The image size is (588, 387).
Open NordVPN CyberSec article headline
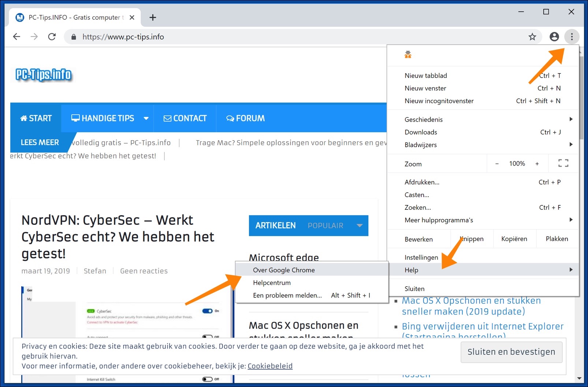(x=118, y=237)
